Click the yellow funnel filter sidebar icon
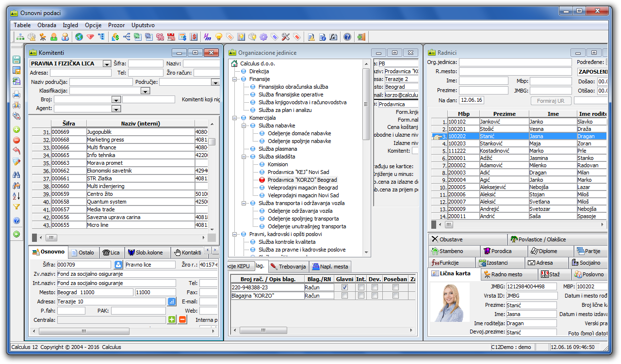The height and width of the screenshot is (364, 621). [16, 207]
